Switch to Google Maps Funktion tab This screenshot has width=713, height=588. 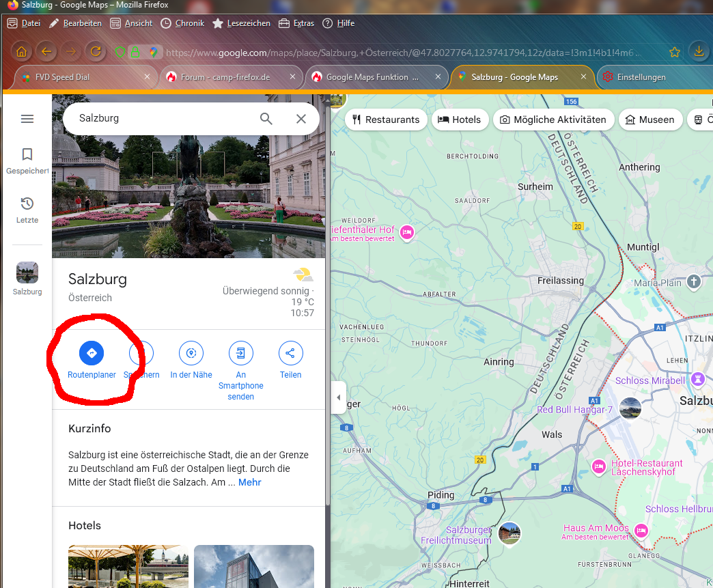pos(377,77)
